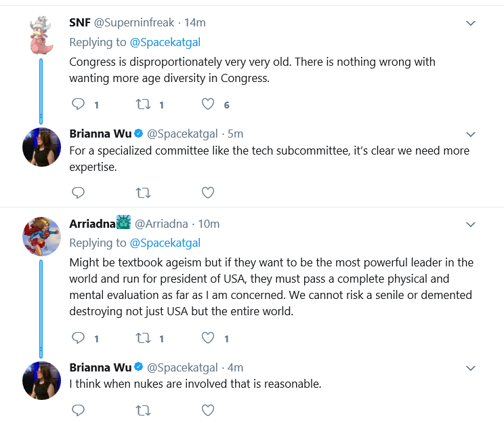This screenshot has width=504, height=423.
Task: Like Brianna Wu's tech subcommittee tweet
Action: (208, 193)
